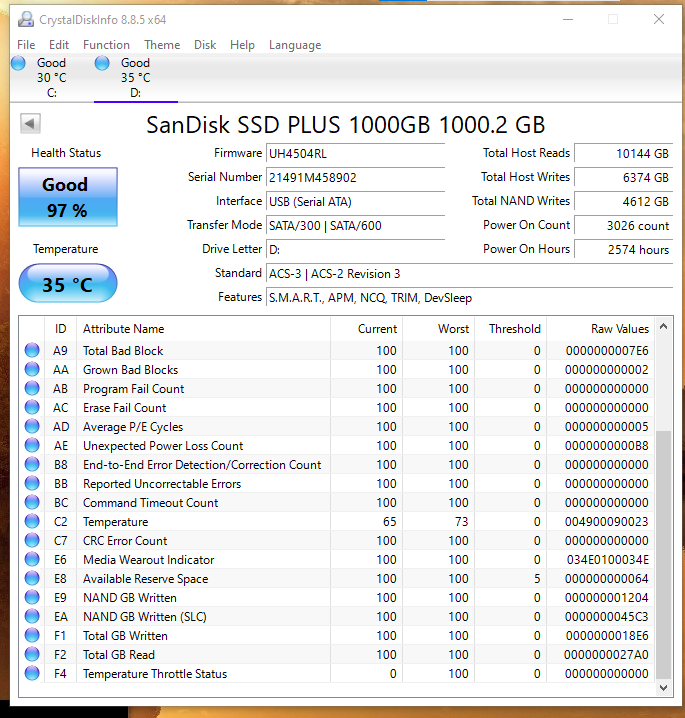Screen dimensions: 685x718
Task: Click the Interface field USB (Serial ATA)
Action: [x=355, y=201]
